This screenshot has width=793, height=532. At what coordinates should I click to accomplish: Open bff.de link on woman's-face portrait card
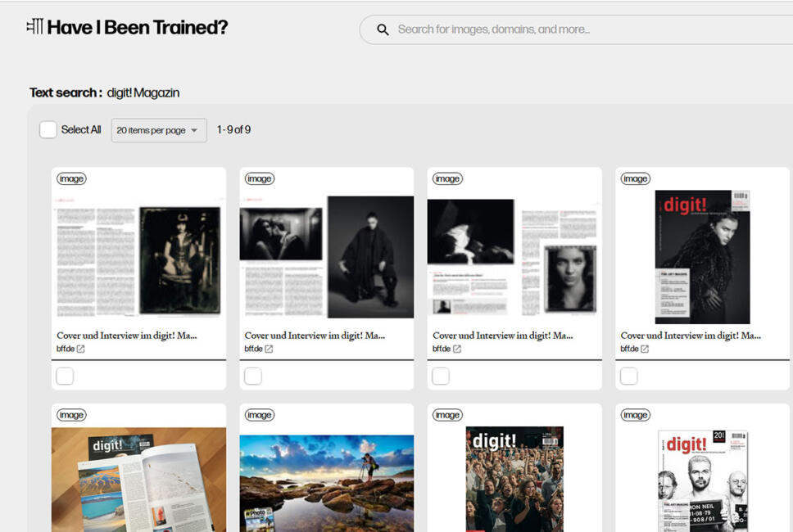[x=442, y=349]
